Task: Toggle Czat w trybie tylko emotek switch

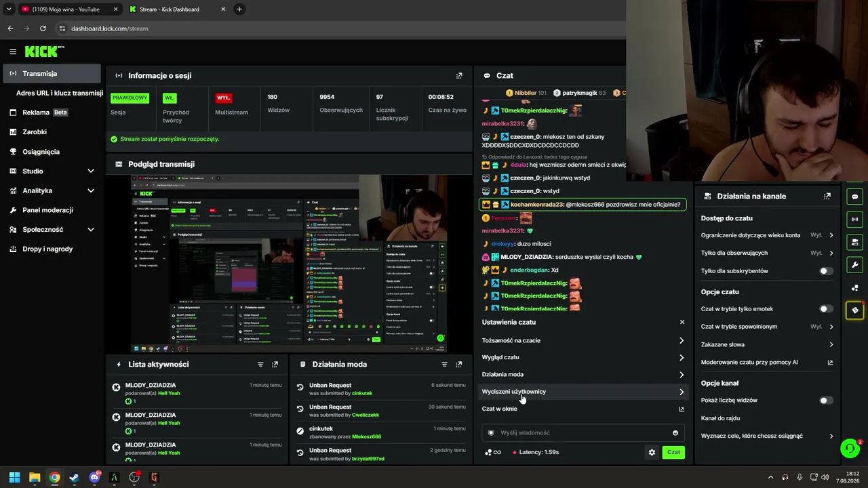Action: click(826, 309)
